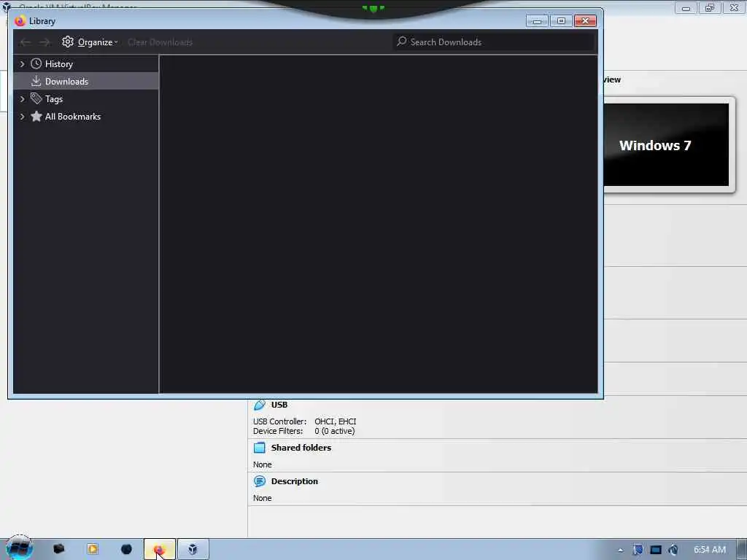The image size is (747, 560).
Task: Click the History clock icon
Action: [36, 63]
